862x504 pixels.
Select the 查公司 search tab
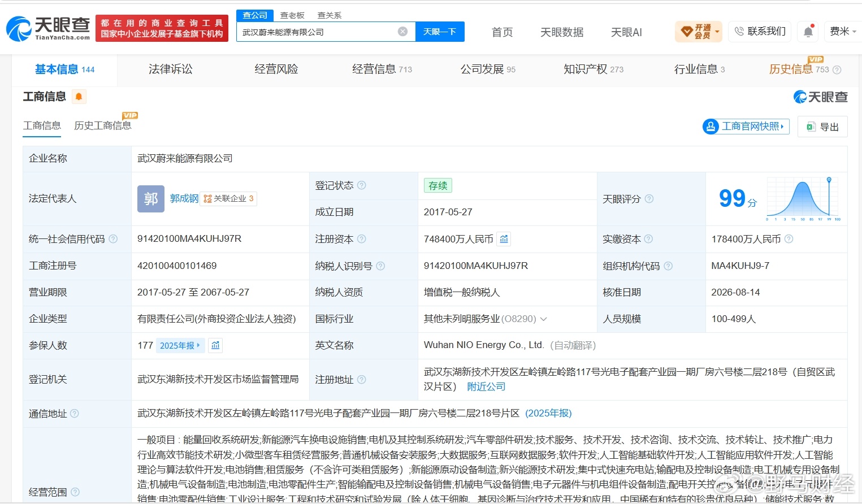point(255,15)
